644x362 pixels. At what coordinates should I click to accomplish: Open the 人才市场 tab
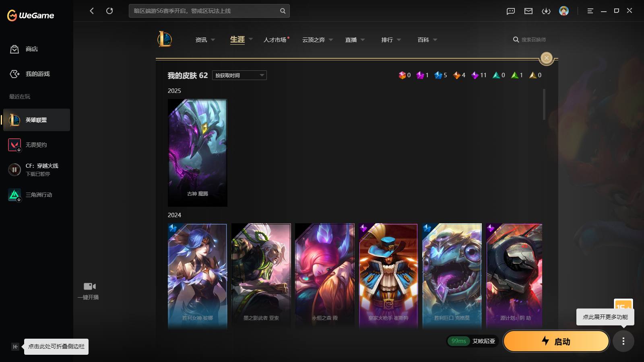pos(275,40)
